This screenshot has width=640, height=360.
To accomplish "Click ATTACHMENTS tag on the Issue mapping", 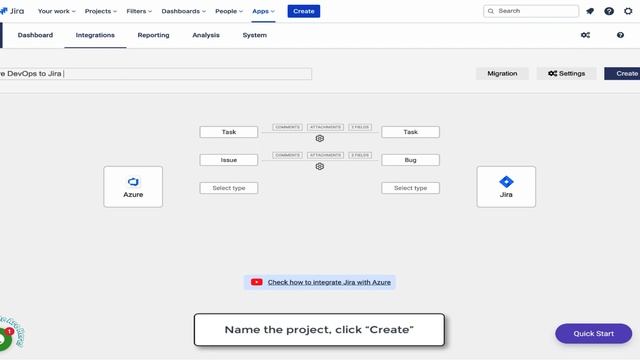I will (x=325, y=155).
